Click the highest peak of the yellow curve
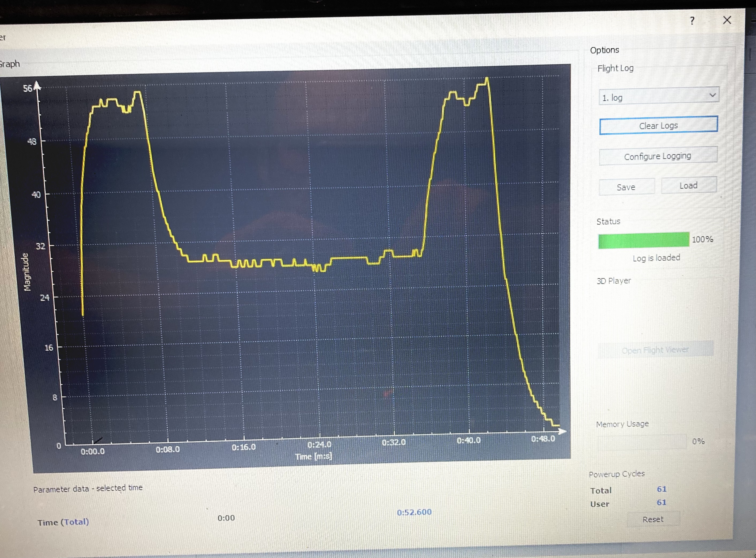 487,79
